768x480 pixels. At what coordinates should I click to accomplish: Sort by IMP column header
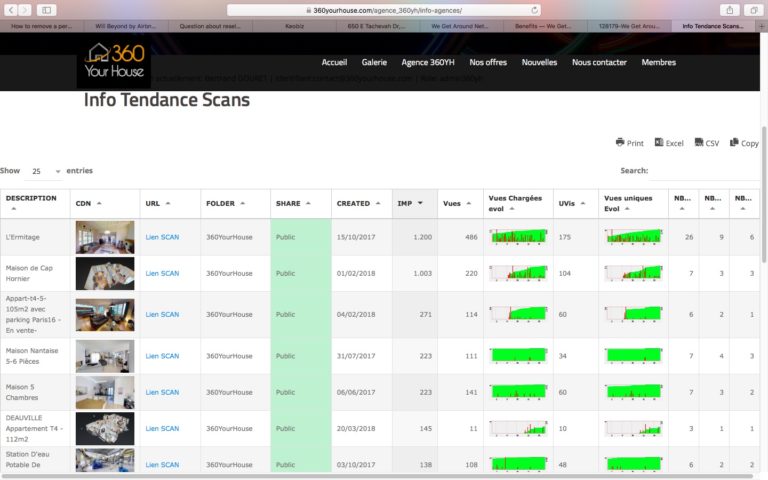click(x=414, y=203)
